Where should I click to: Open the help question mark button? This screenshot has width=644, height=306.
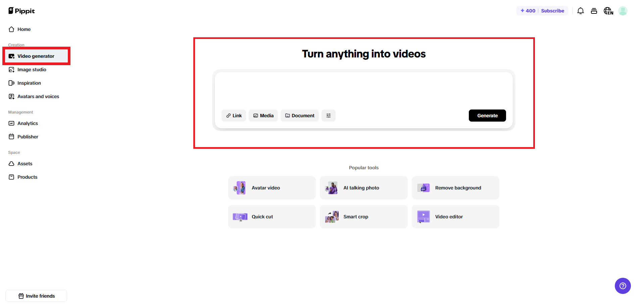click(623, 286)
